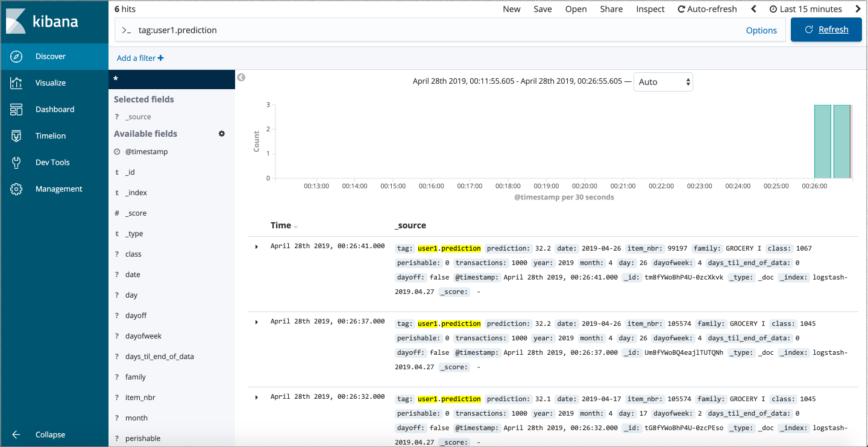
Task: Click the Refresh button
Action: 826,30
